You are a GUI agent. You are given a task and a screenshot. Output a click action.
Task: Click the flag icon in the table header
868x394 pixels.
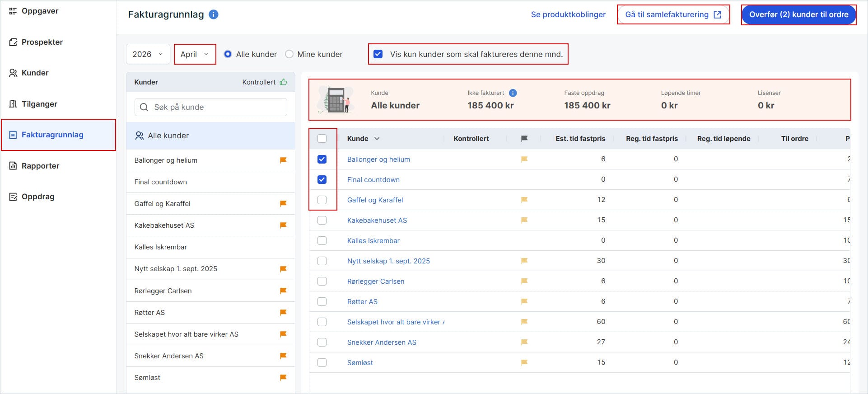pyautogui.click(x=524, y=139)
